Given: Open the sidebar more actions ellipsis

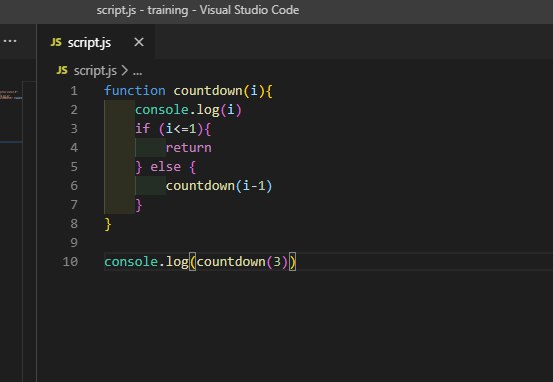Looking at the screenshot, I should [x=10, y=41].
